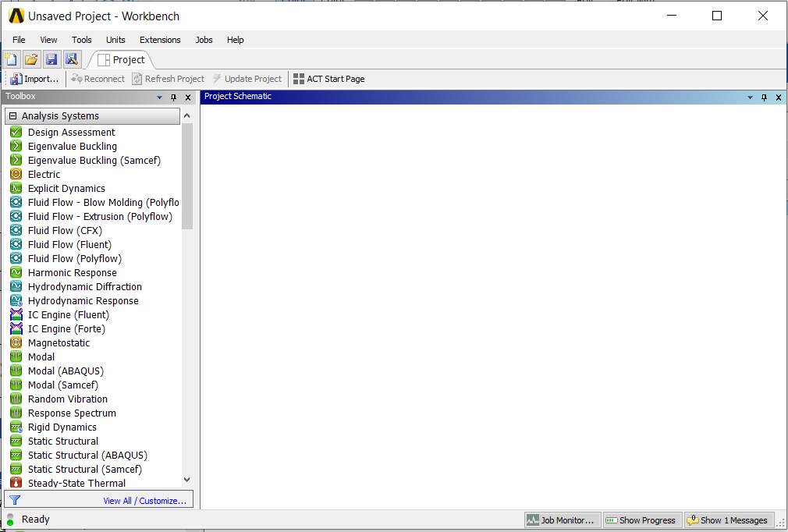788x532 pixels.
Task: Pin the Toolbox panel
Action: tap(173, 98)
